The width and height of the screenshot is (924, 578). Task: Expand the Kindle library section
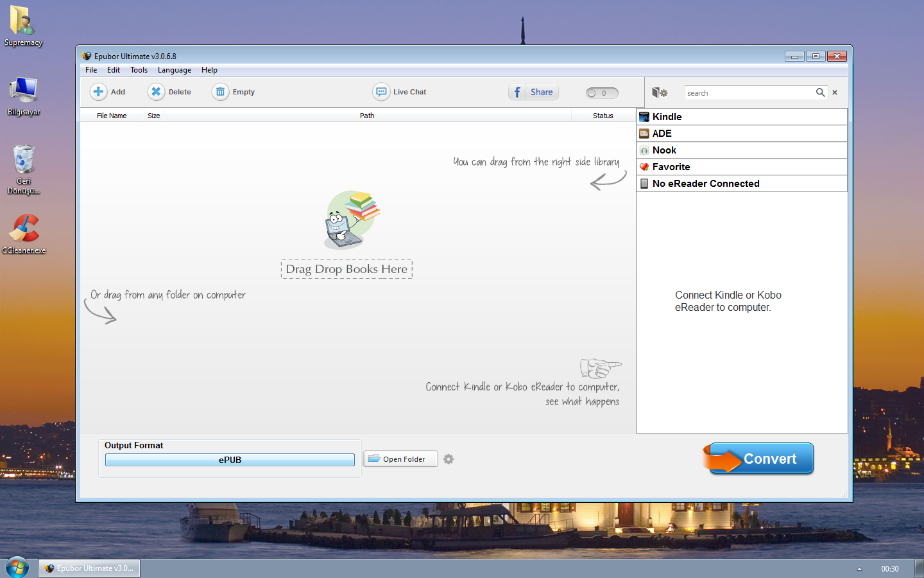742,117
